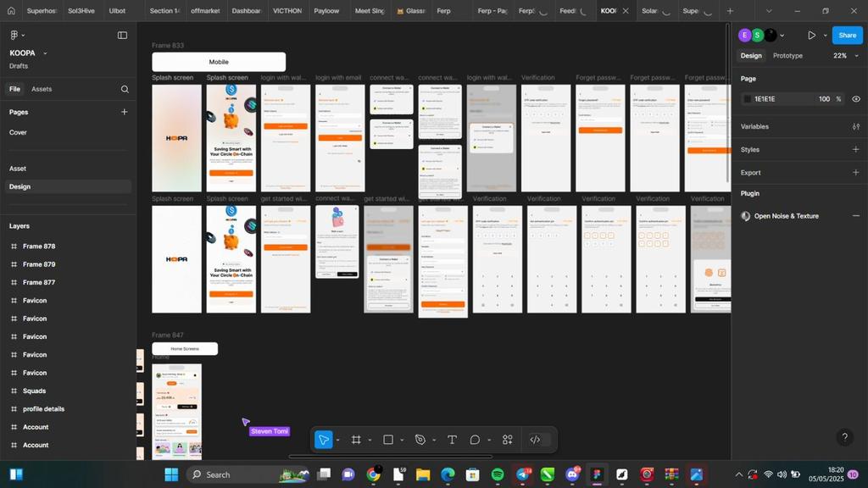Open Spotify from the taskbar
The image size is (868, 488).
[x=497, y=474]
